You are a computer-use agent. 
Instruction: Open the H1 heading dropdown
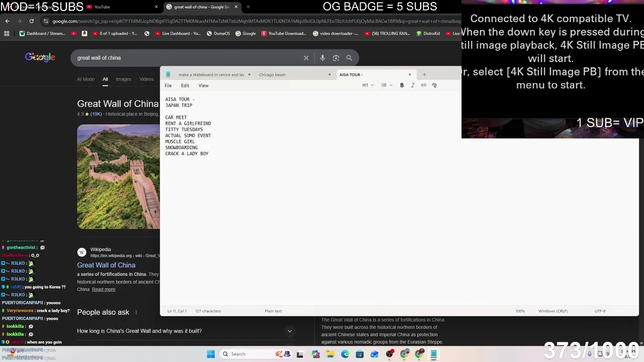click(368, 85)
